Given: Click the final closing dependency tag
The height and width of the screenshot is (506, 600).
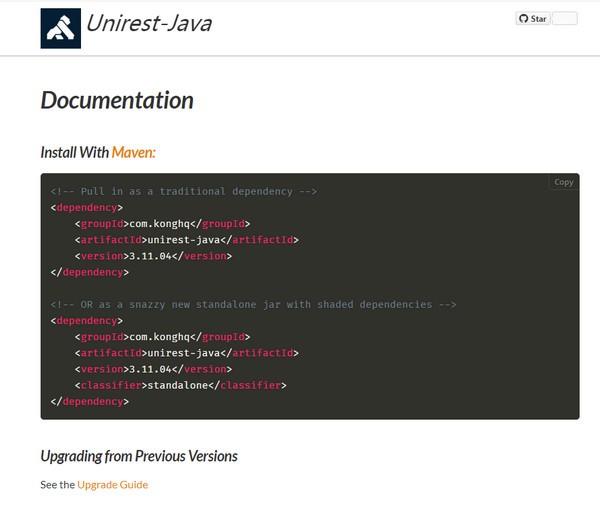Looking at the screenshot, I should [89, 401].
